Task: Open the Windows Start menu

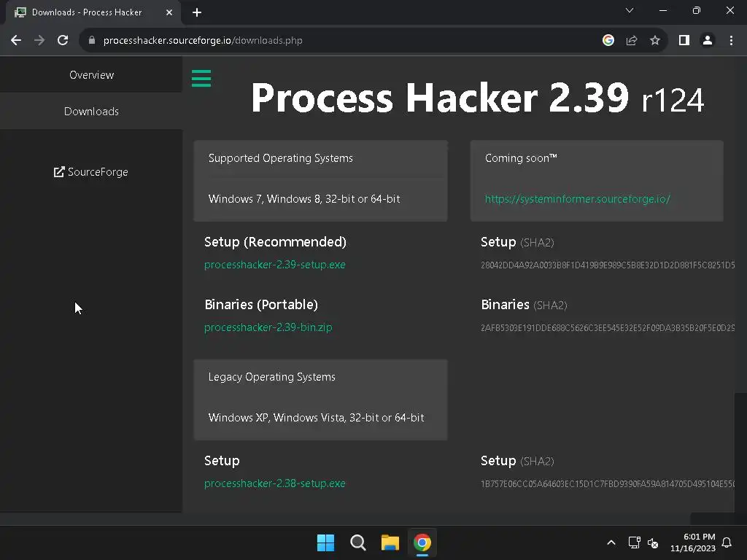Action: click(x=326, y=542)
